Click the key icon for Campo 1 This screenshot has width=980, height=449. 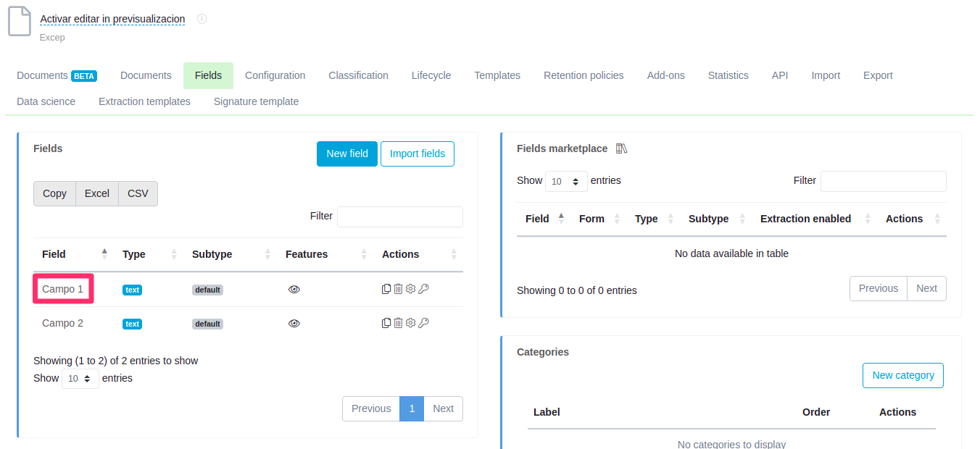point(423,289)
